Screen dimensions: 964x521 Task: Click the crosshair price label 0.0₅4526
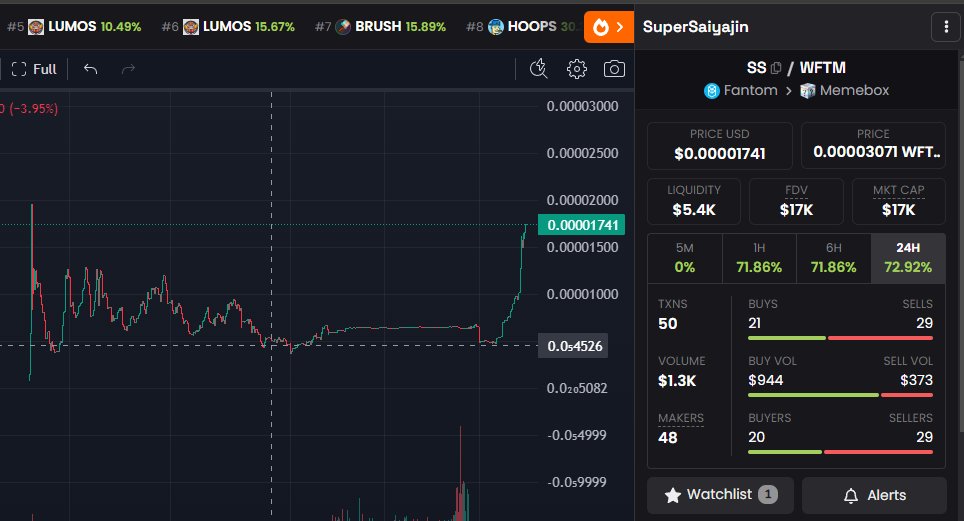tap(574, 346)
